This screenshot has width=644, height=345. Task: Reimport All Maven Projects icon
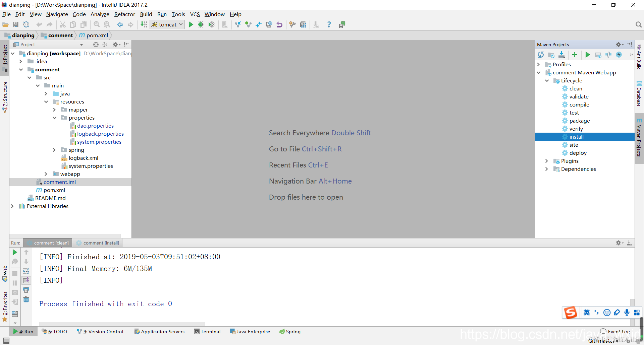(x=541, y=55)
